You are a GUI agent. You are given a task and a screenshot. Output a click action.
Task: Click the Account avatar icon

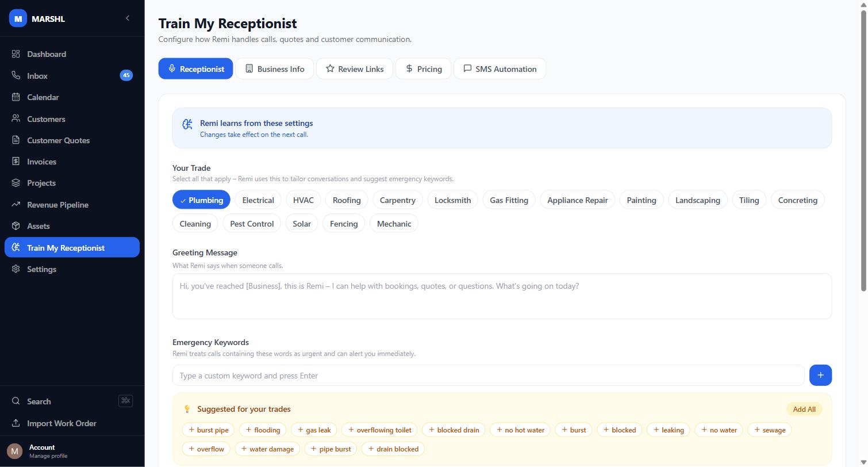click(14, 451)
